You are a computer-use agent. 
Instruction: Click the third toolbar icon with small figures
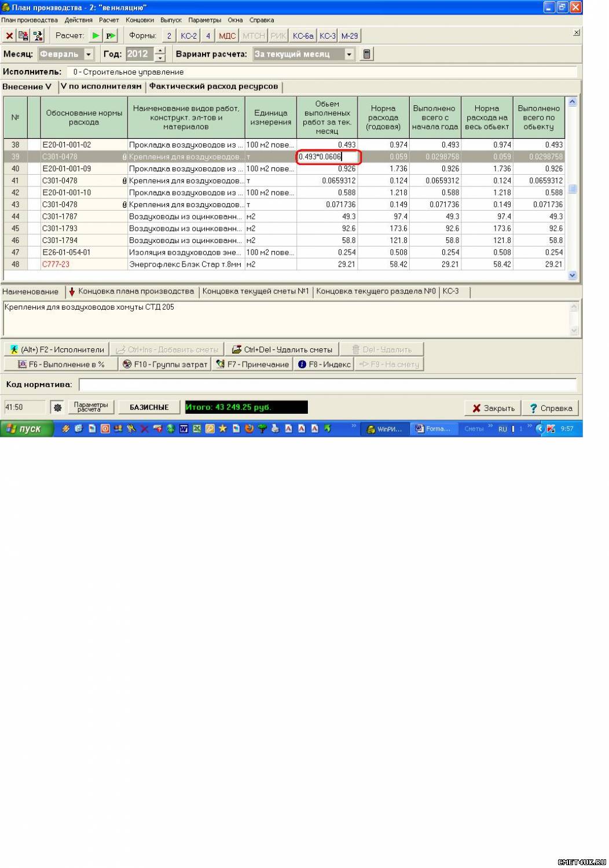pos(38,36)
